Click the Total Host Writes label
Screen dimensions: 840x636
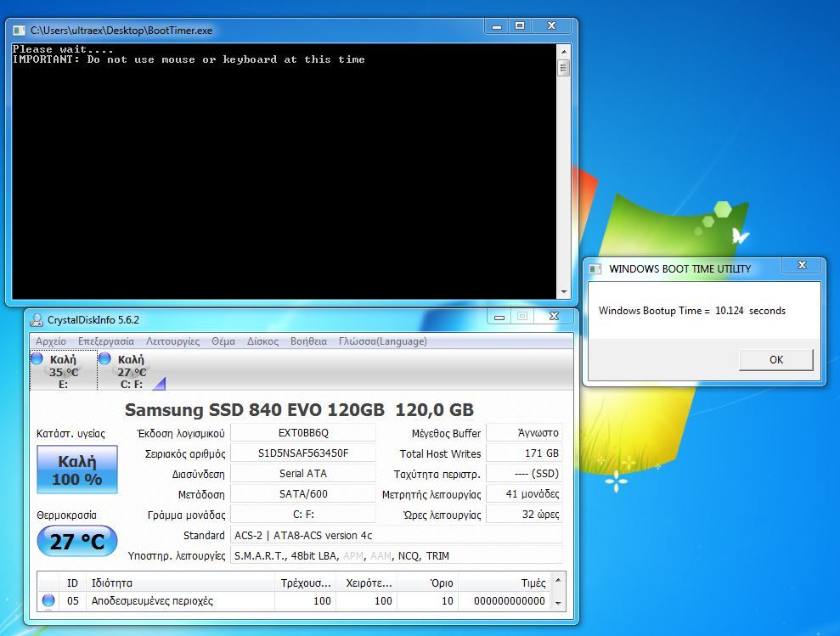click(440, 453)
